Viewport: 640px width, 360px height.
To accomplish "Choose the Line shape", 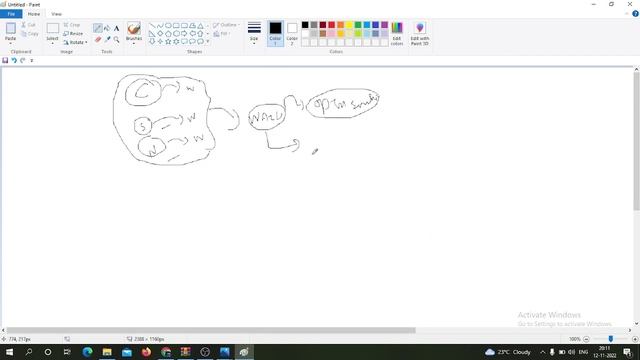I will [x=152, y=25].
